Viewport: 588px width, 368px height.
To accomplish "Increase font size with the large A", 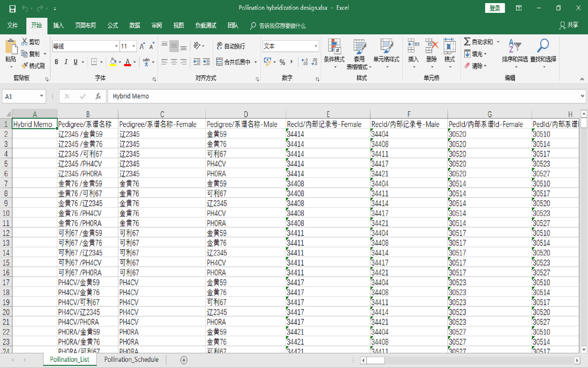I will (x=142, y=46).
